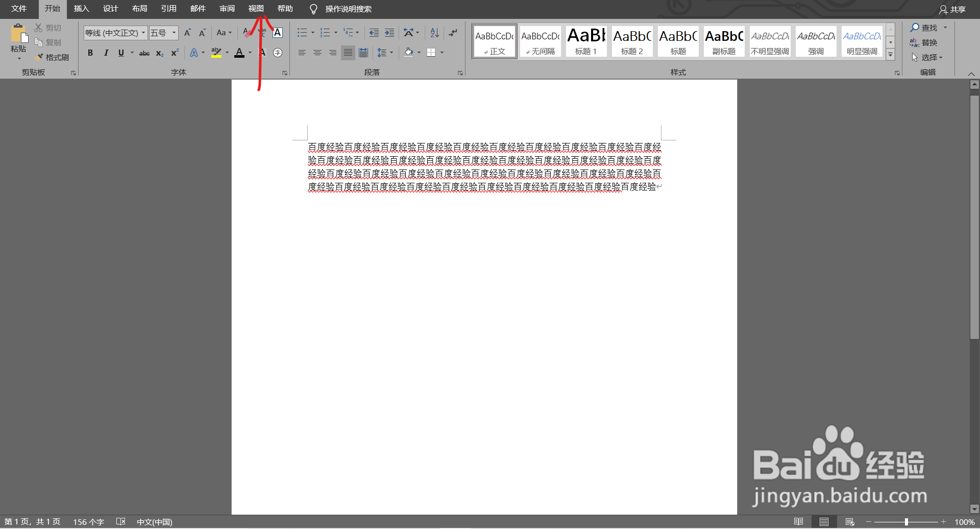Open the underline style dropdown arrow

pyautogui.click(x=132, y=53)
